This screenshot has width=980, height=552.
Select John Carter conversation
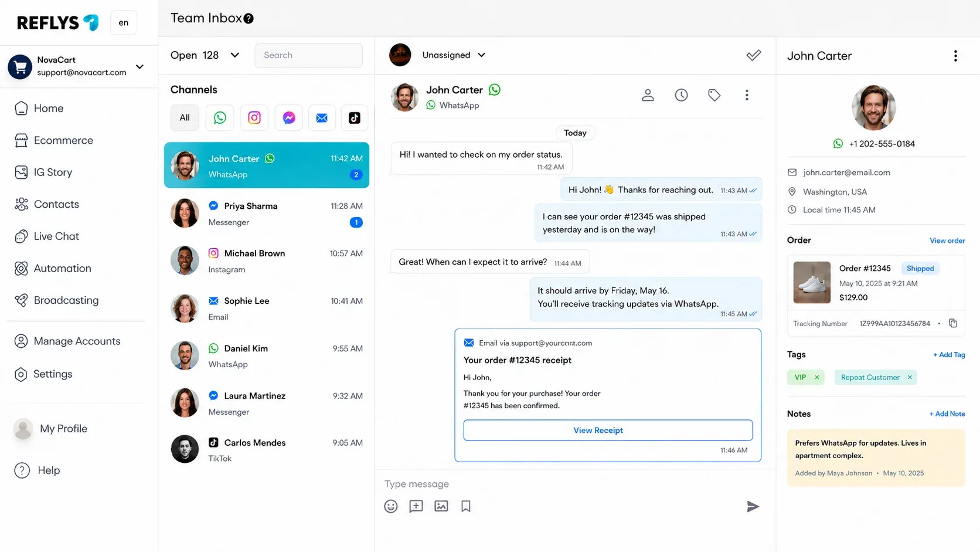coord(267,165)
